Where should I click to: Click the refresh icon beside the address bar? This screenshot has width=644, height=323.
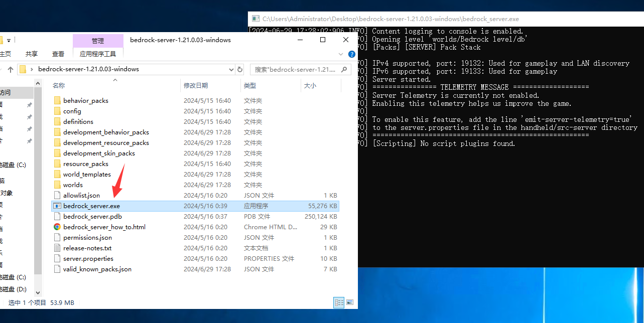239,69
